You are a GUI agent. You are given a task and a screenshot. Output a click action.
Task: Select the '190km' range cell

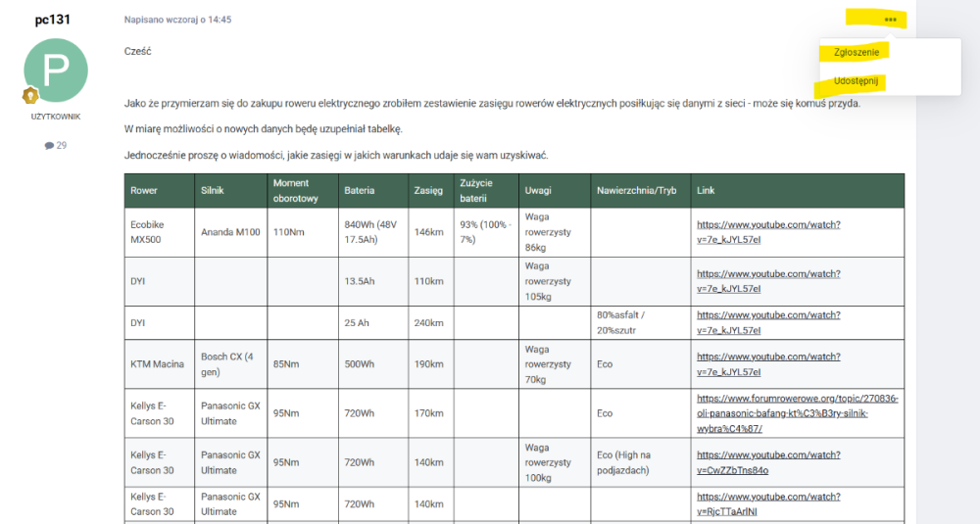click(430, 364)
